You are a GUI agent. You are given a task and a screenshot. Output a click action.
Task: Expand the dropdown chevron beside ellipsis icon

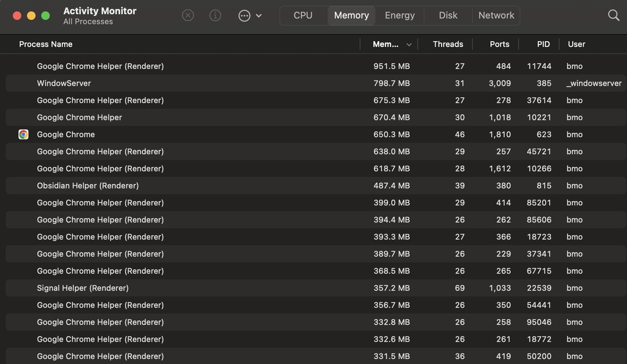[259, 16]
